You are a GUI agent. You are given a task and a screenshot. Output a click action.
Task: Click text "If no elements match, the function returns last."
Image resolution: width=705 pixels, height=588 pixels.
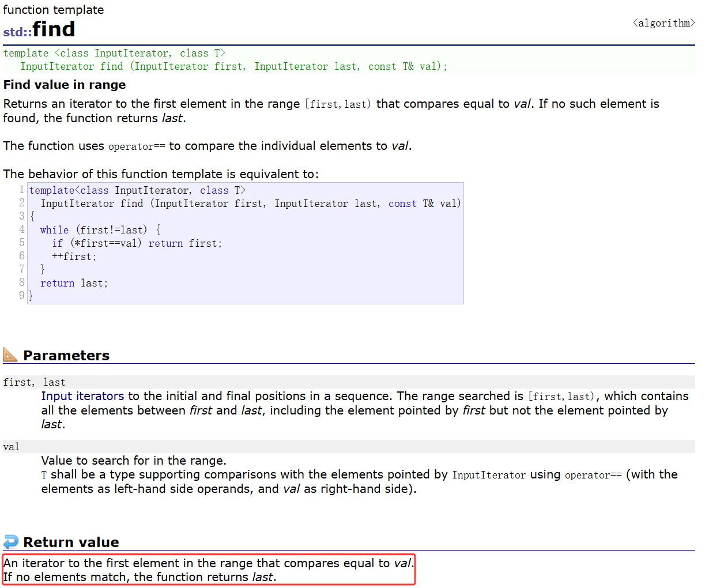[140, 577]
